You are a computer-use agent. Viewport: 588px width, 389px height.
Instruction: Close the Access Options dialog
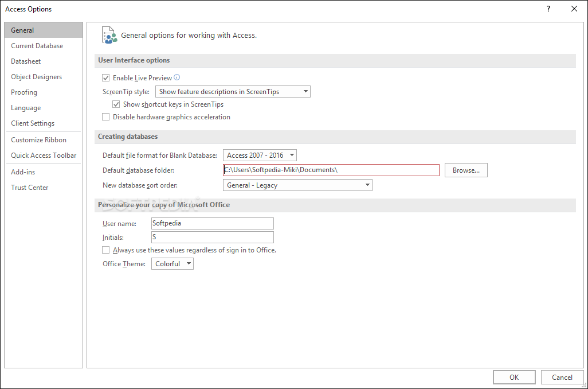pos(574,9)
